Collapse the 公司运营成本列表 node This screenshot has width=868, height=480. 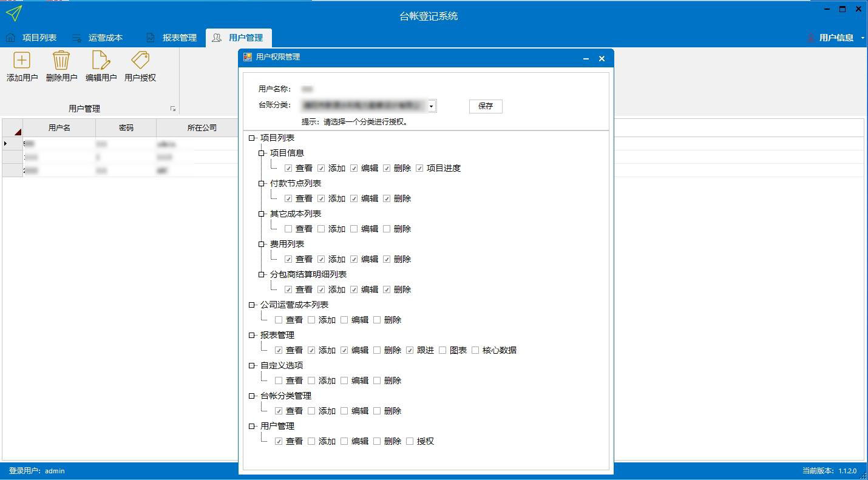pos(252,305)
